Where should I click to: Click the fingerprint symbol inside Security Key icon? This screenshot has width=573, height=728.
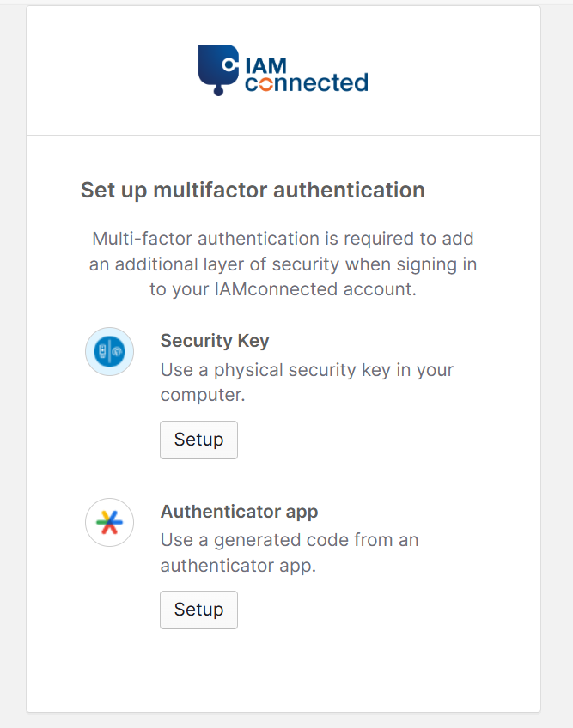[117, 351]
